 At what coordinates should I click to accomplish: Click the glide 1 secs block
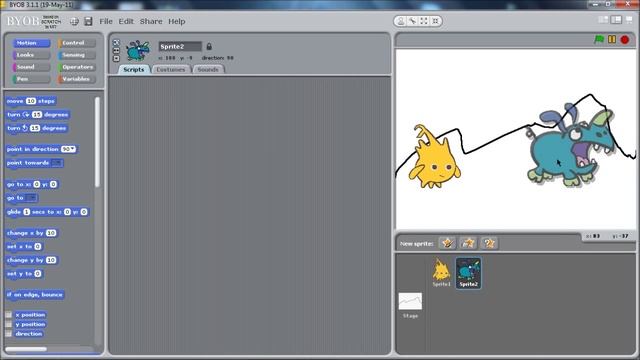tap(47, 212)
